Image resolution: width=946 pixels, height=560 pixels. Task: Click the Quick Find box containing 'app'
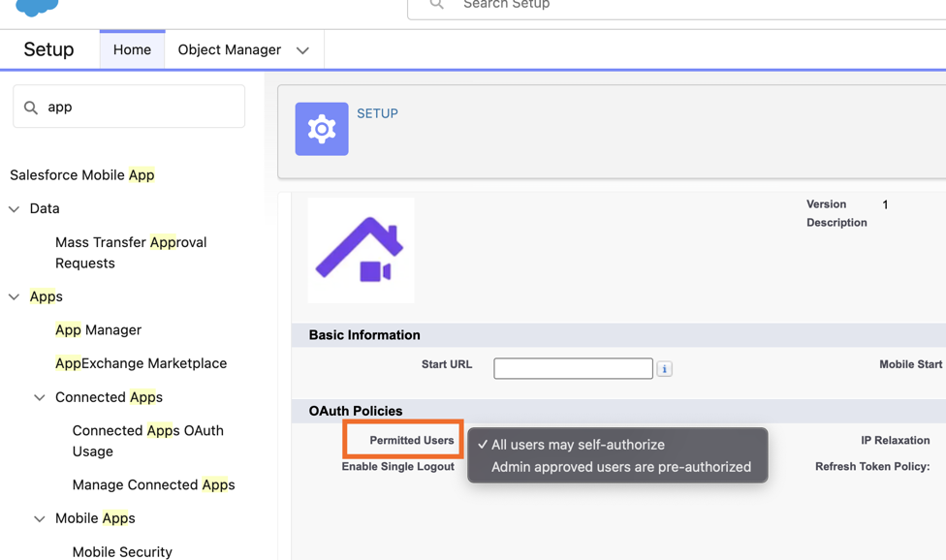click(x=129, y=107)
